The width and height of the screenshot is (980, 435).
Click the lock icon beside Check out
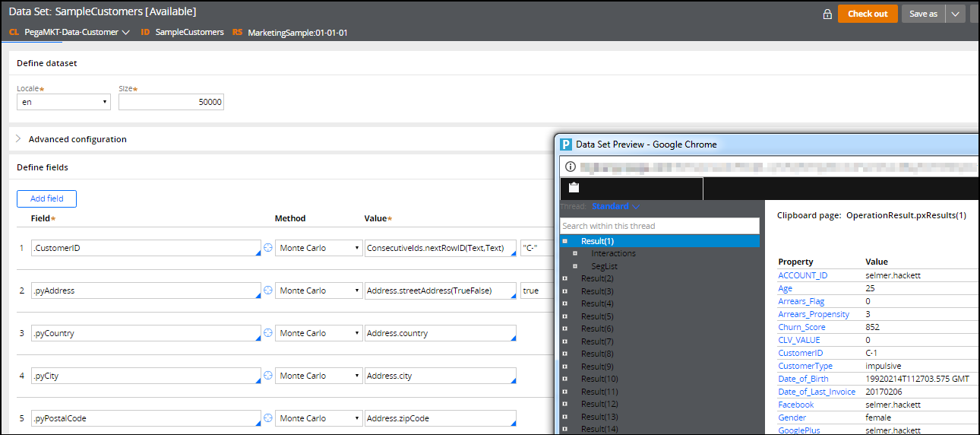[x=827, y=14]
